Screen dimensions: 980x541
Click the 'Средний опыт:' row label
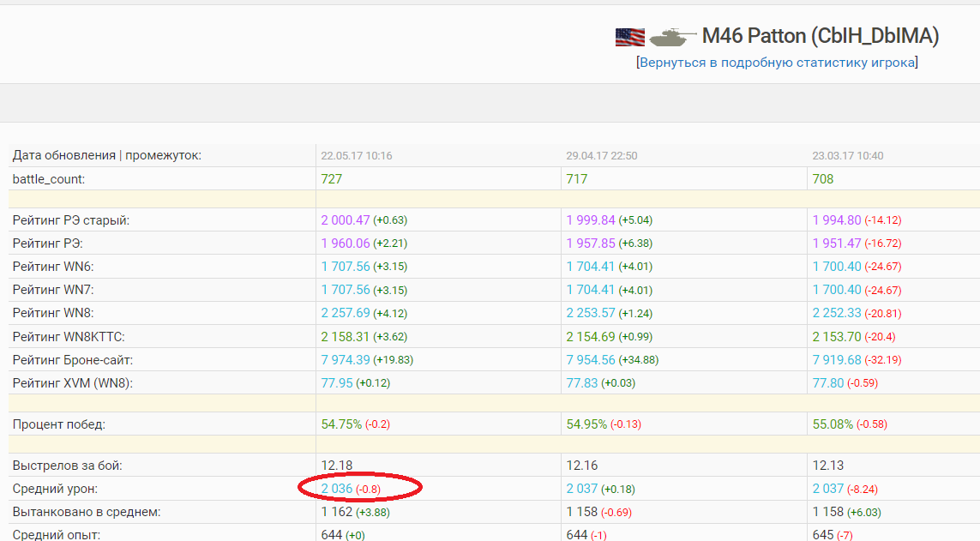(57, 535)
